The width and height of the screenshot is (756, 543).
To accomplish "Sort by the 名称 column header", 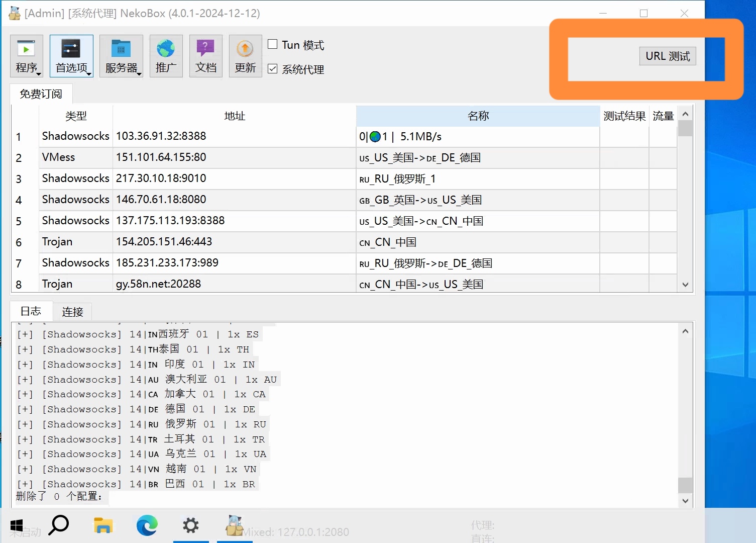I will point(478,116).
